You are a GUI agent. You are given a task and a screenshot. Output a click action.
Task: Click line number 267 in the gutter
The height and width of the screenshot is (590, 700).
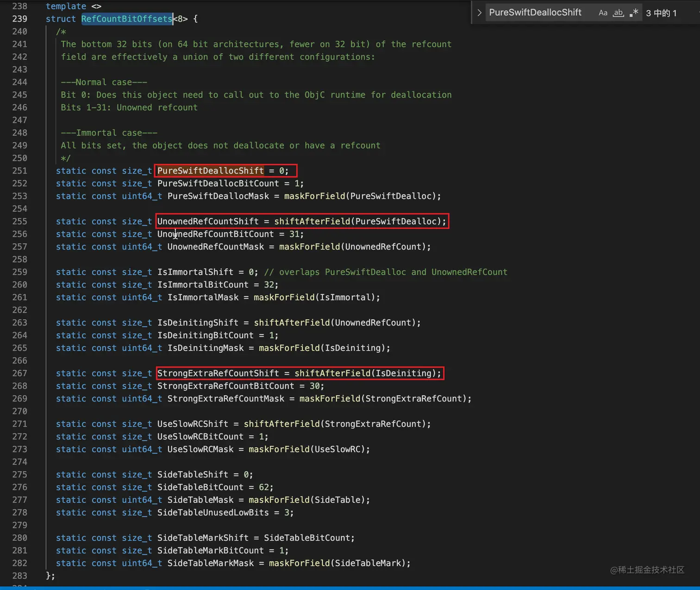[x=19, y=373]
